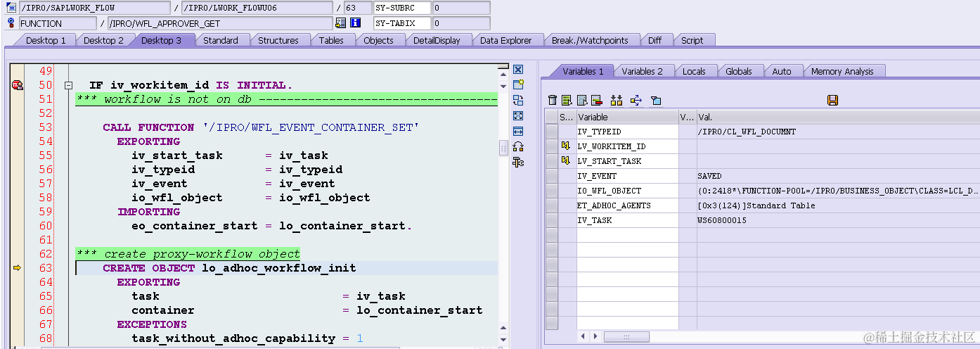Click the value WS60800015
980x349 pixels.
pyautogui.click(x=722, y=220)
